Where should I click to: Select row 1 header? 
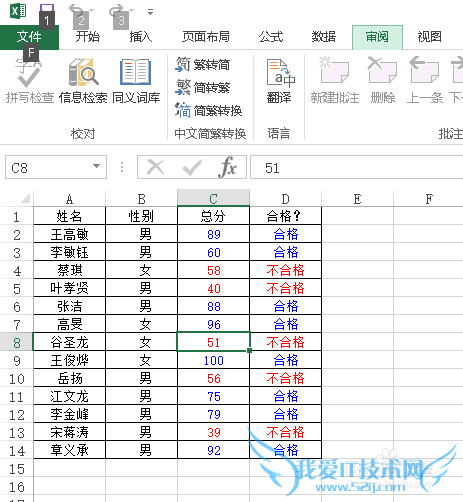tap(17, 217)
